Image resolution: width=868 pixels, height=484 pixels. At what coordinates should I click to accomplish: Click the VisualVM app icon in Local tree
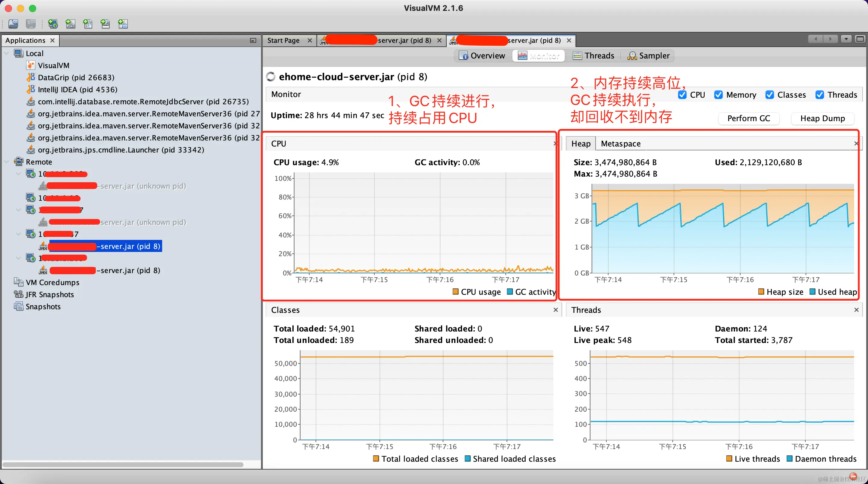click(x=31, y=65)
